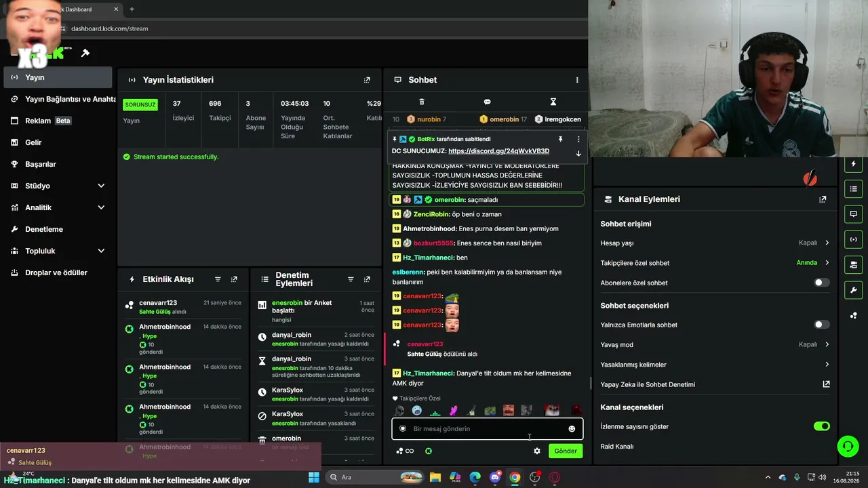Screen dimensions: 868x488
Task: Open Yavaş mod setting chevron
Action: click(827, 344)
